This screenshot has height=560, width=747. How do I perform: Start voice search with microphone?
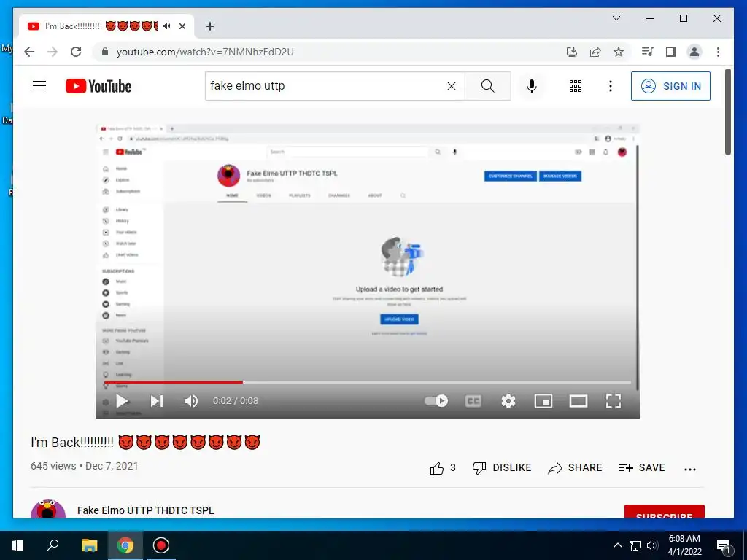click(x=532, y=86)
